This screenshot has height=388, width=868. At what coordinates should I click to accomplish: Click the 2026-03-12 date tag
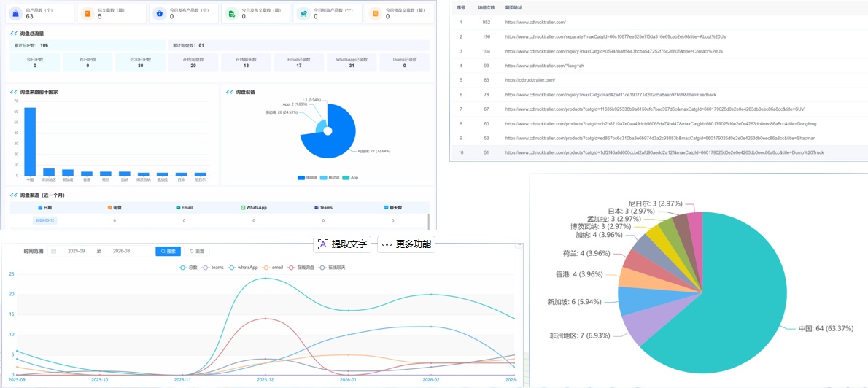point(44,220)
